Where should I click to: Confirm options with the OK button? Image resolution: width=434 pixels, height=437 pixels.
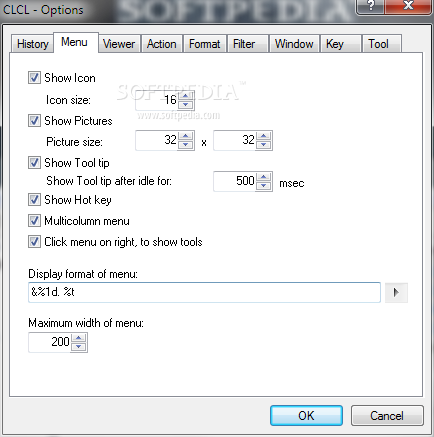(x=306, y=416)
